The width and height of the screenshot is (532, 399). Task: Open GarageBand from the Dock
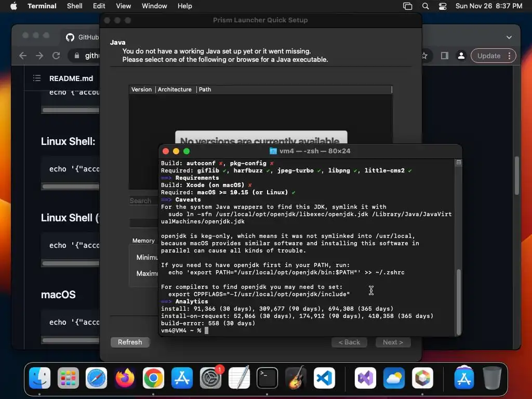coord(296,378)
